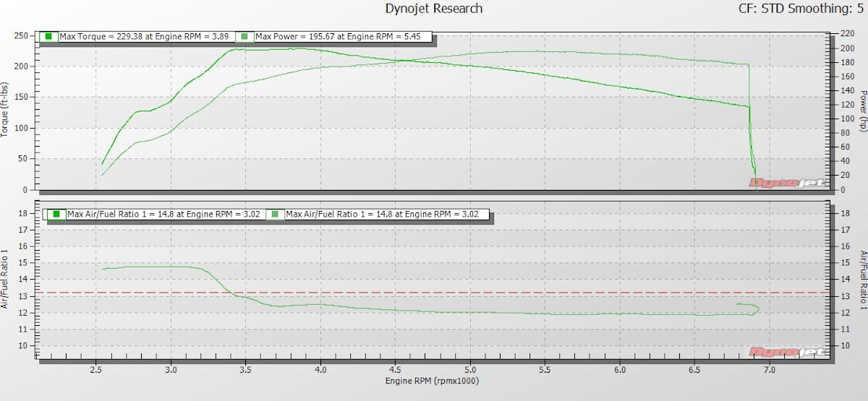Click the Engine RPM (rpmx1000) axis title
The height and width of the screenshot is (401, 868).
pyautogui.click(x=433, y=381)
